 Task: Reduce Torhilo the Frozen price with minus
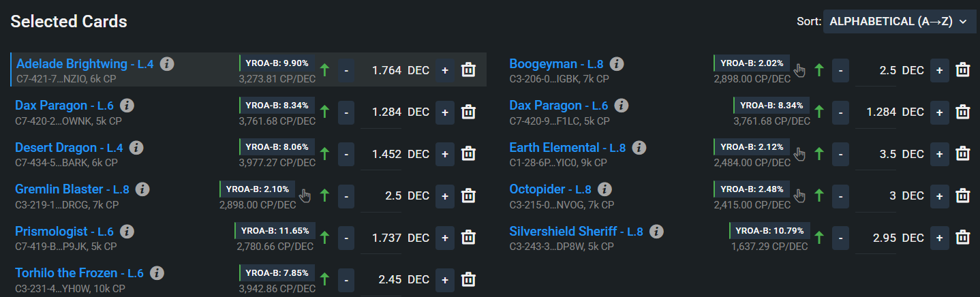click(x=346, y=280)
